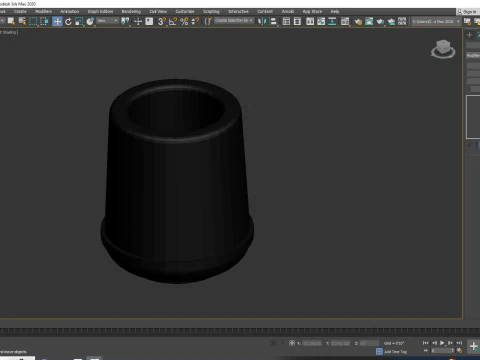This screenshot has width=480, height=360.
Task: Click Play Animation button
Action: tap(442, 343)
